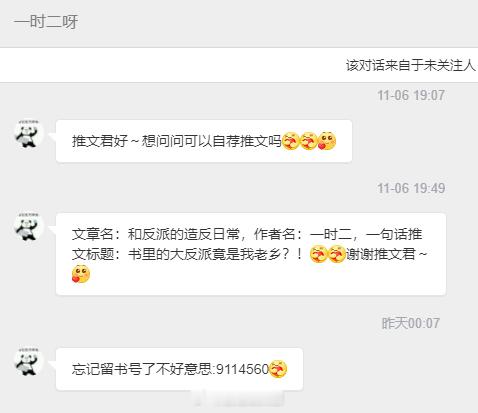Click the panda avatar beside the 文章名 message
Viewport: 478px width, 413px height.
pos(28,227)
